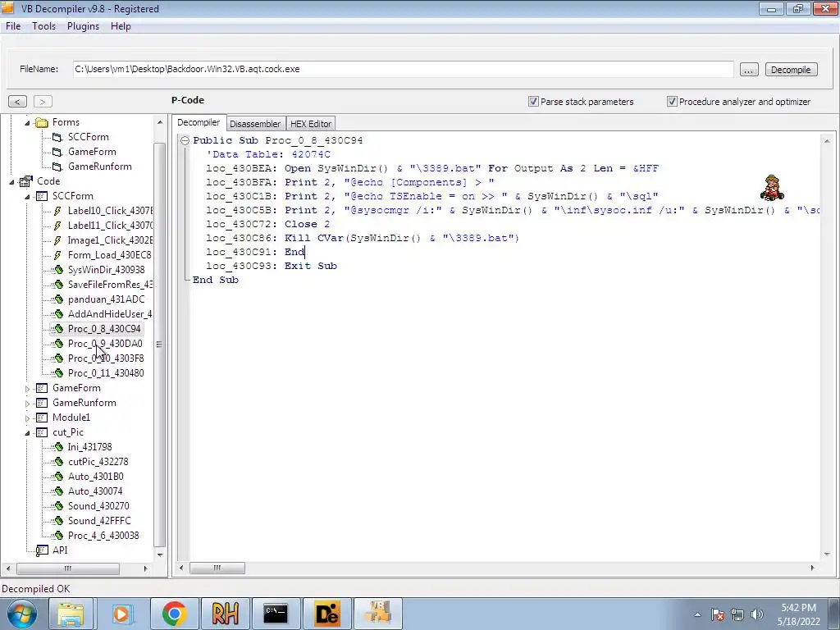840x630 pixels.
Task: Select Proc_0_10_4303F8 in the tree
Action: coord(106,358)
